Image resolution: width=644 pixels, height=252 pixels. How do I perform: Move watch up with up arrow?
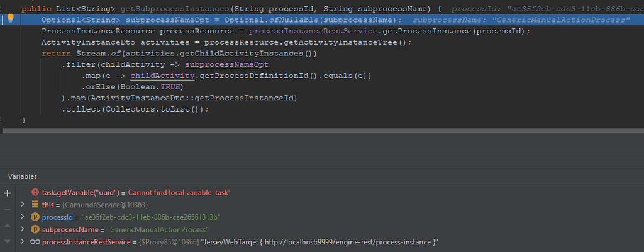coord(8,225)
